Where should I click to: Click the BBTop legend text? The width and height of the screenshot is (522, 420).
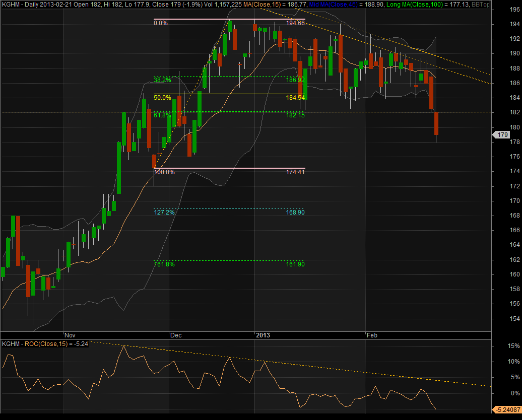pyautogui.click(x=480, y=5)
